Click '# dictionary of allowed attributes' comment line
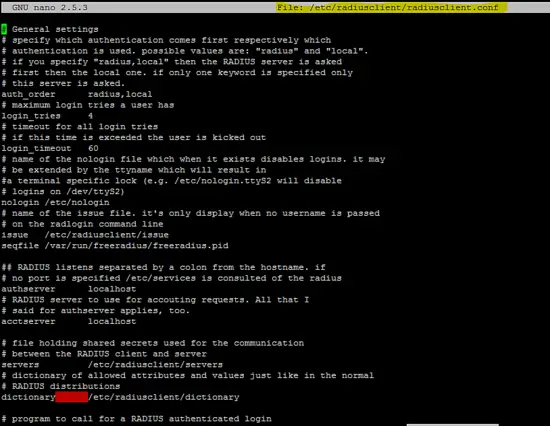 pos(188,375)
